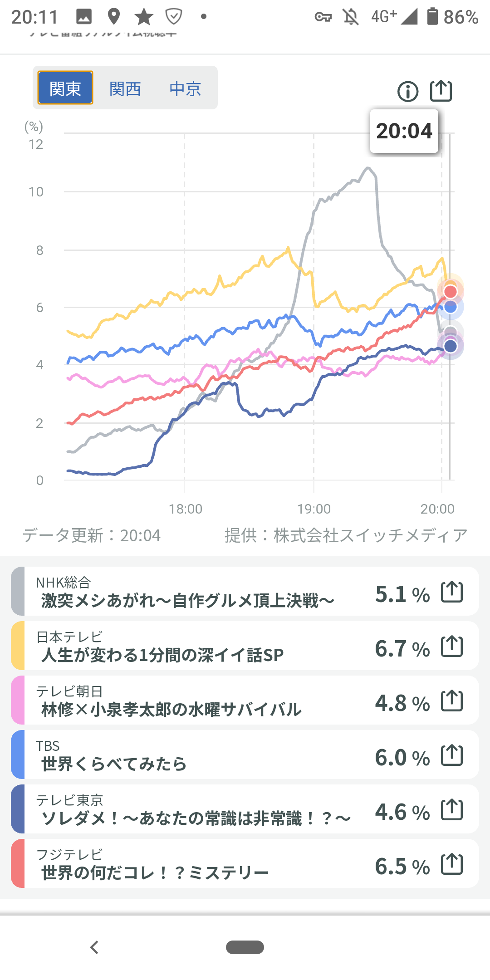Tap the info icon above the chart

click(x=407, y=92)
